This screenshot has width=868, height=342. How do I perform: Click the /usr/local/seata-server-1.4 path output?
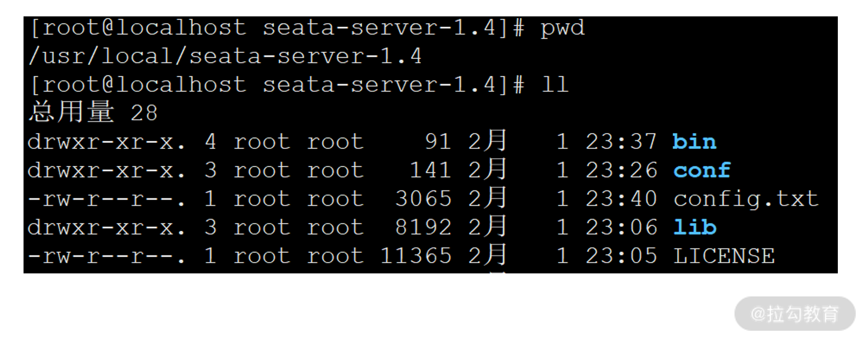click(x=225, y=56)
